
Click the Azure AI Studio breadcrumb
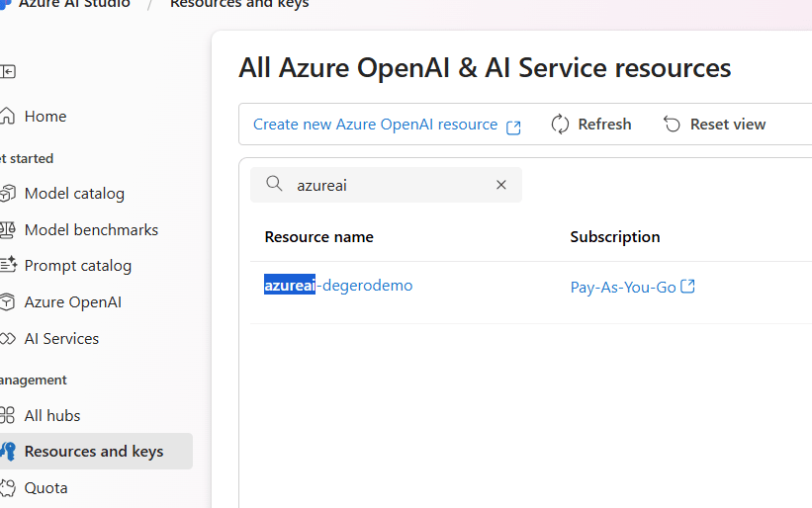coord(74,4)
